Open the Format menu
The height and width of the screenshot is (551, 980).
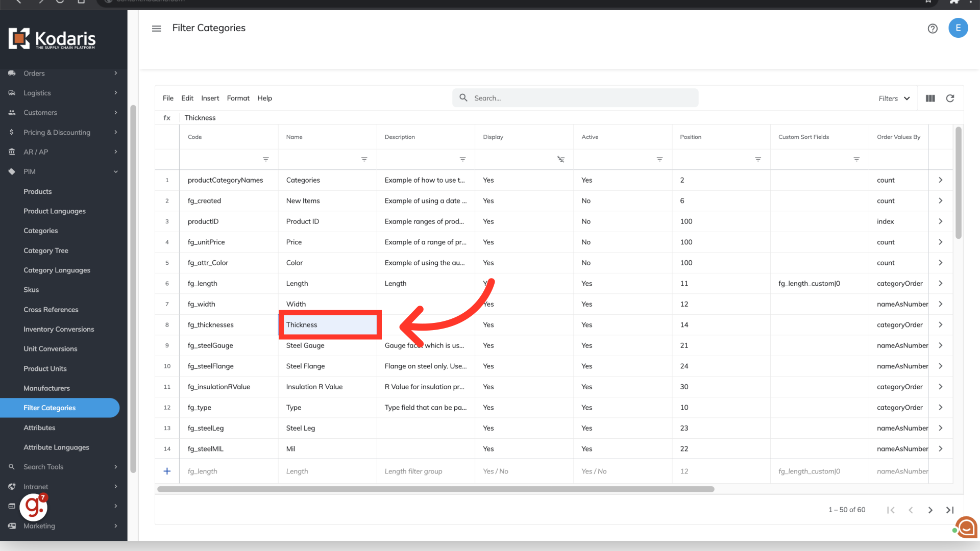pyautogui.click(x=238, y=98)
